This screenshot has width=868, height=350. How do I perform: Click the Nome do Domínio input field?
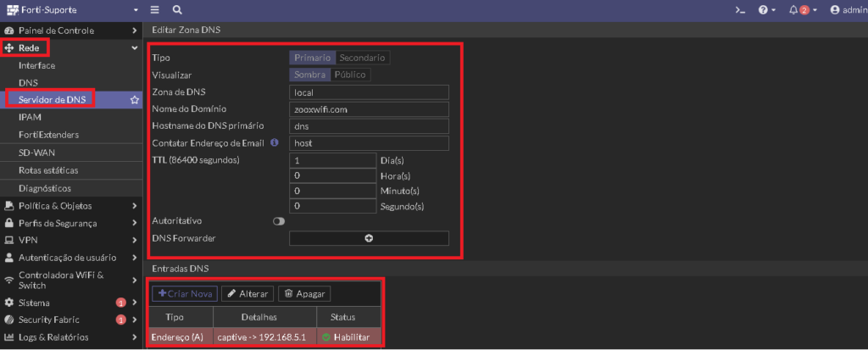coord(369,109)
